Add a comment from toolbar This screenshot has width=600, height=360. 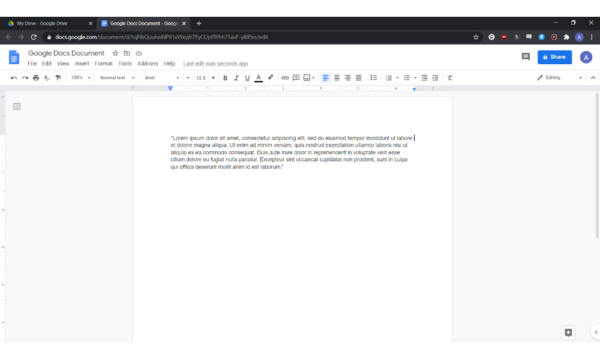pos(296,78)
